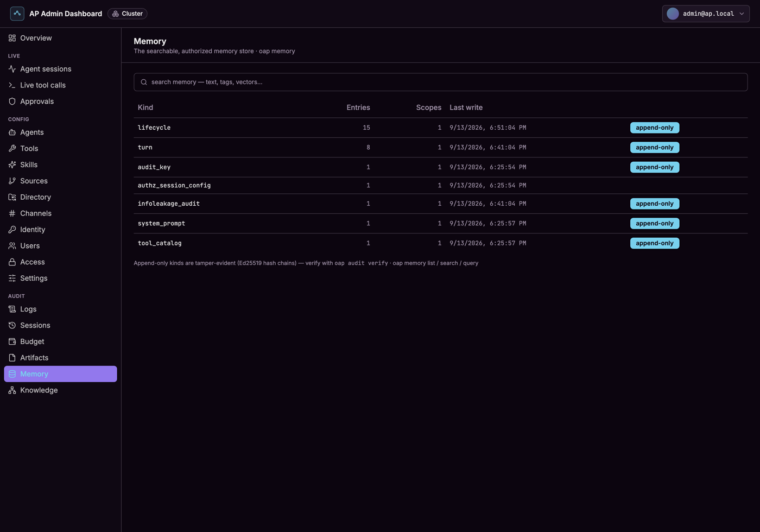760x532 pixels.
Task: Select Memory in the sidebar
Action: 60,374
